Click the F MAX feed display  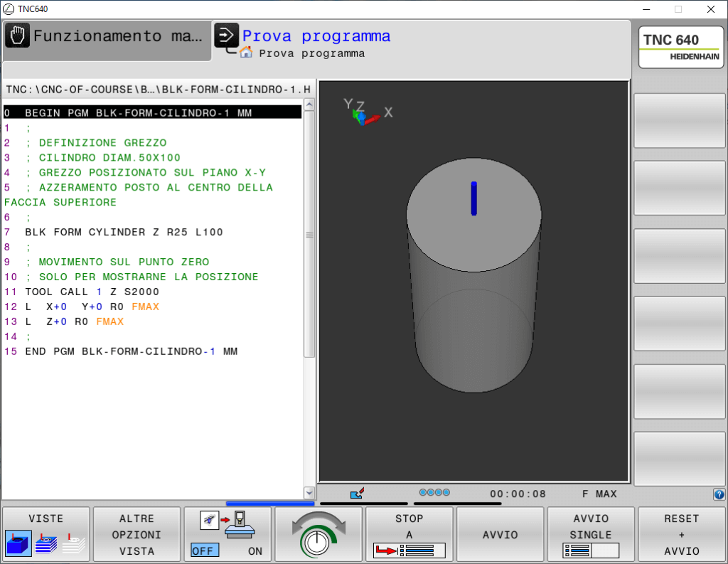(x=599, y=494)
